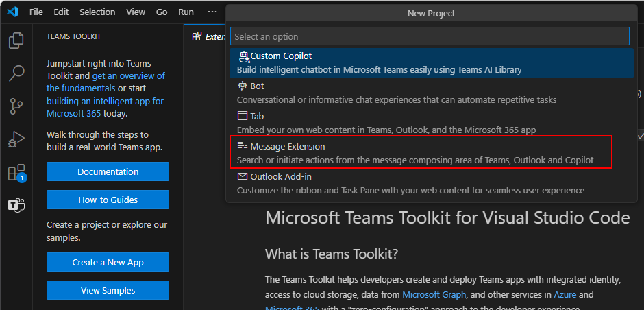
Task: Open the Run and Debug icon
Action: click(16, 140)
